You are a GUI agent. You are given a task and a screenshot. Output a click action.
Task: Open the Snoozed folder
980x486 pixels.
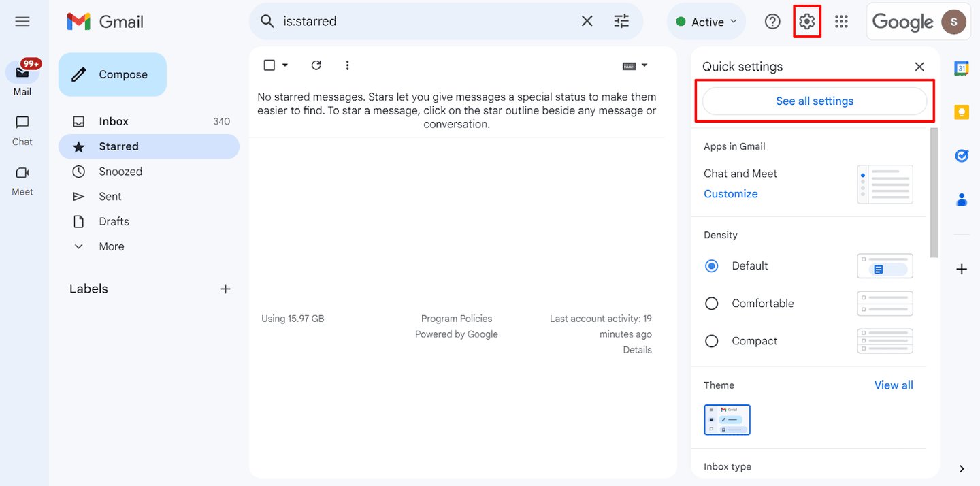click(x=149, y=172)
